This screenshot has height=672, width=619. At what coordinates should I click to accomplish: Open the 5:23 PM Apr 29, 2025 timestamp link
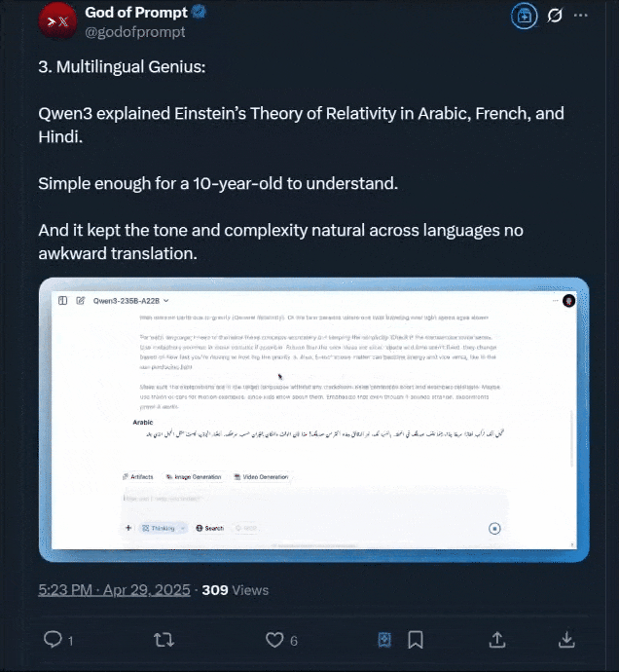pyautogui.click(x=114, y=589)
